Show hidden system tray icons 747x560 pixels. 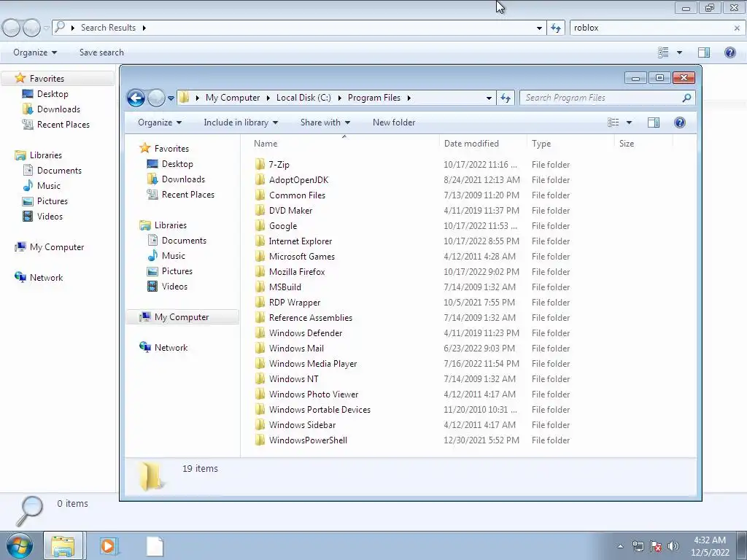620,546
